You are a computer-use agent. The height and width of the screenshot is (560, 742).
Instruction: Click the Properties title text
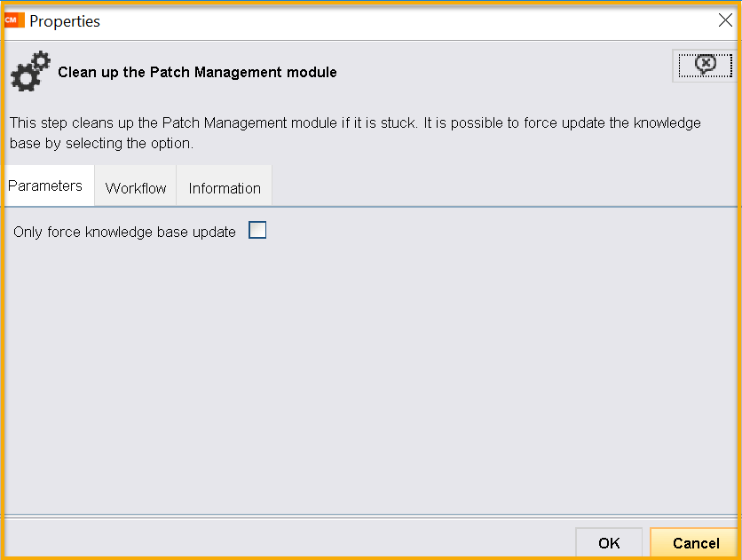[65, 21]
